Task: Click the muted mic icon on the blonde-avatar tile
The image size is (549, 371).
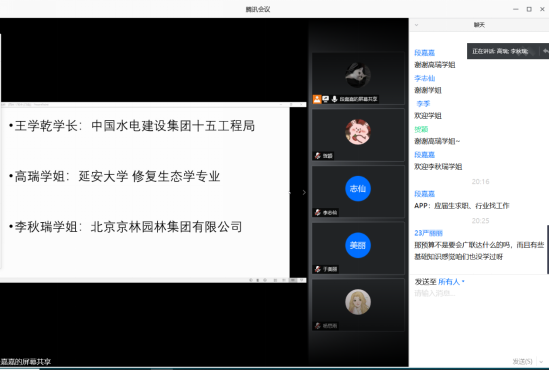Action: tap(318, 326)
